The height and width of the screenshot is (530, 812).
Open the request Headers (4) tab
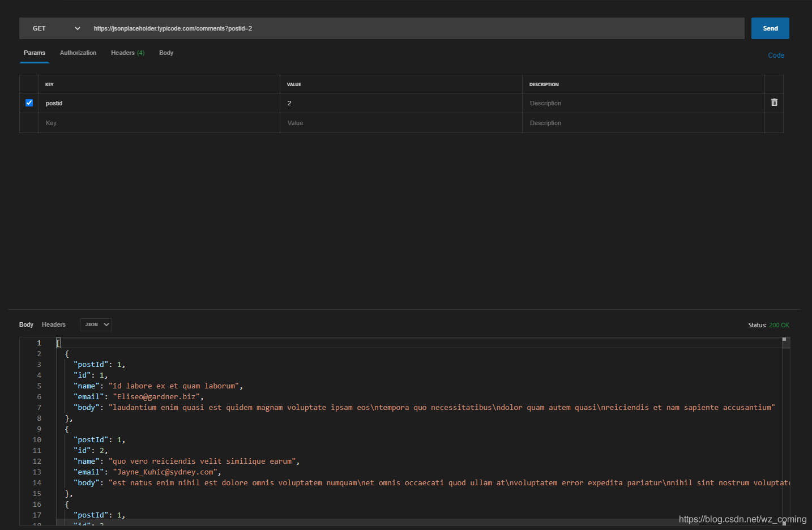pyautogui.click(x=127, y=53)
